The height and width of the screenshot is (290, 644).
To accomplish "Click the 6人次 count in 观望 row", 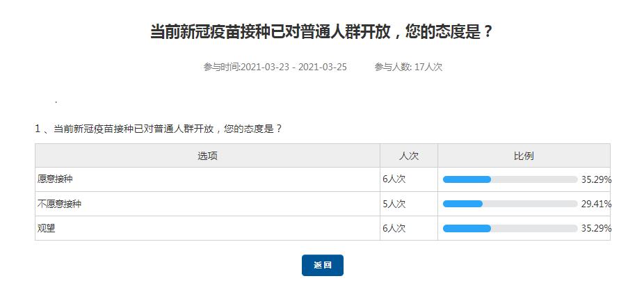I will [394, 228].
